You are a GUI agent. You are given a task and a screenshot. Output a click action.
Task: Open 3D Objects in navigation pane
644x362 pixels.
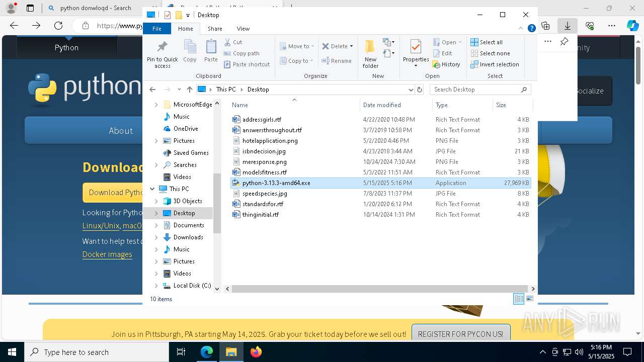click(188, 201)
